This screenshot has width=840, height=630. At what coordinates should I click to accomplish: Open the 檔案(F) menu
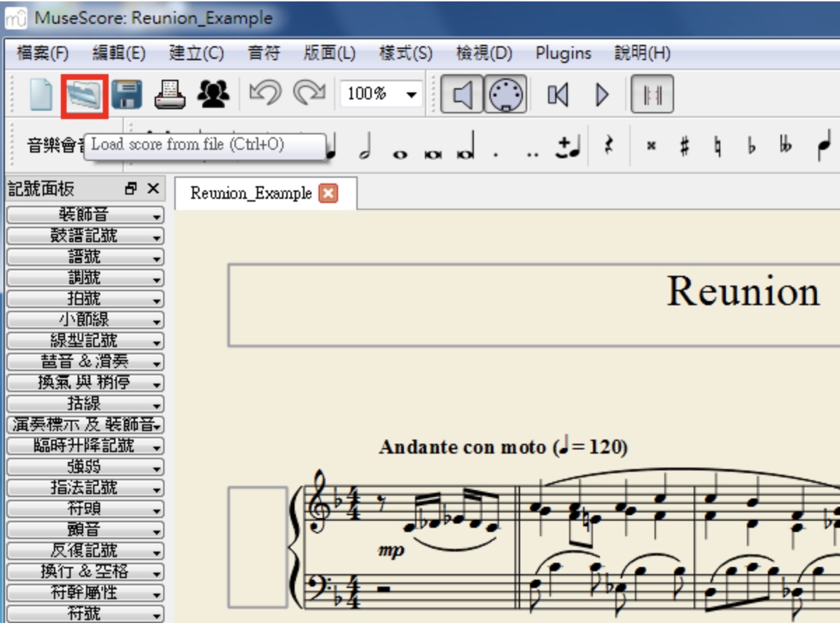point(43,53)
